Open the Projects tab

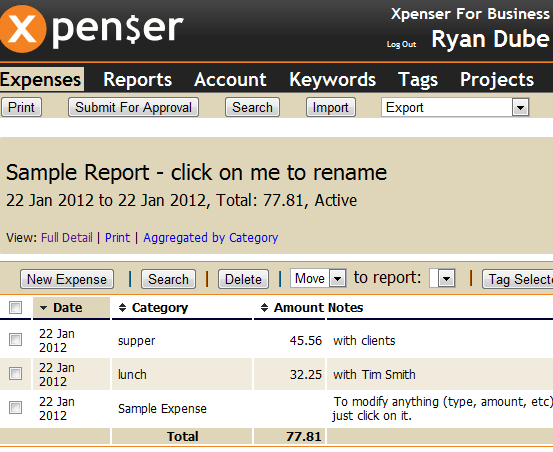pyautogui.click(x=497, y=79)
